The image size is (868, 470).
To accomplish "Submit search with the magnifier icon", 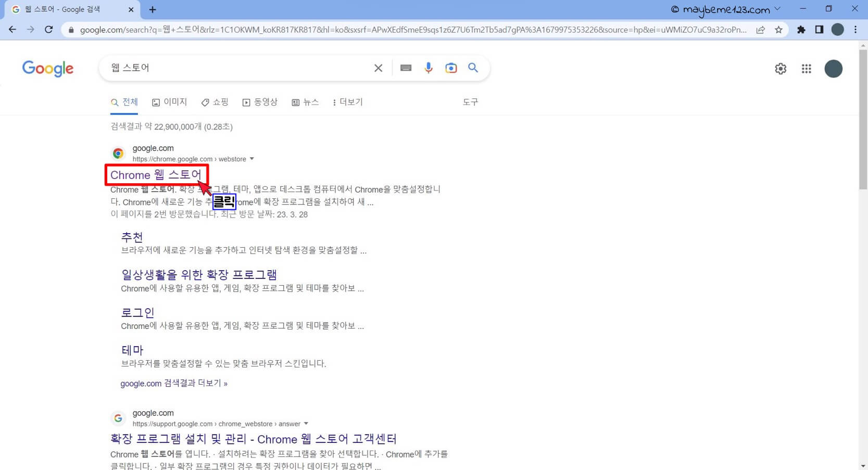I will point(473,68).
